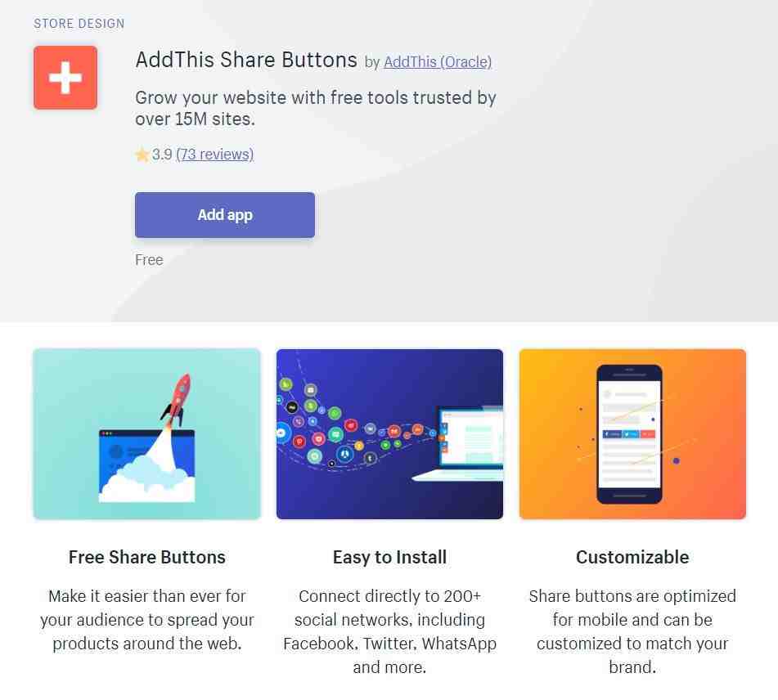
Task: Click the rocket icon in teal image
Action: 178,399
